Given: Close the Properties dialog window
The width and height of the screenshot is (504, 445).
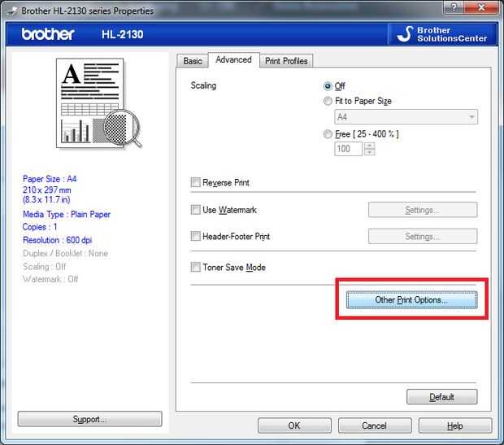Looking at the screenshot, I should coord(481,7).
